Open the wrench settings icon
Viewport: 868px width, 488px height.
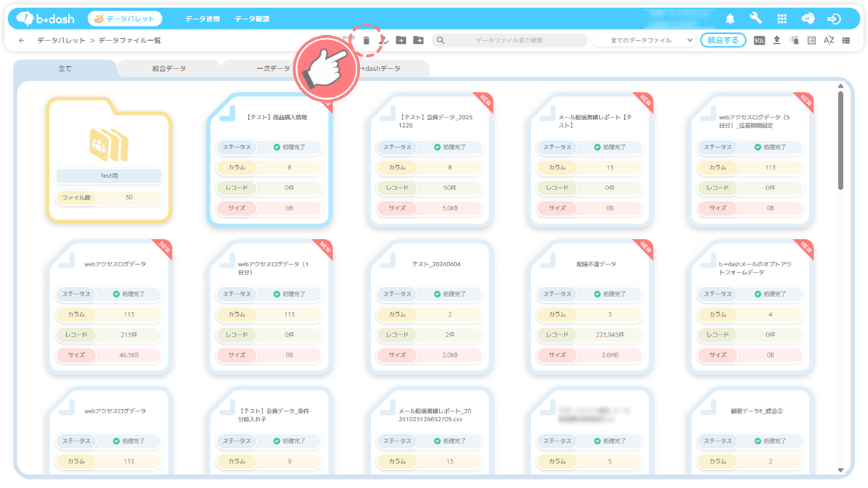pyautogui.click(x=755, y=19)
